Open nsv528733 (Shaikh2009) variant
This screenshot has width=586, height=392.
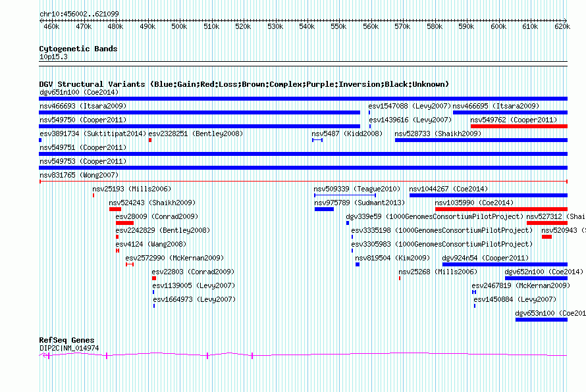(438, 134)
